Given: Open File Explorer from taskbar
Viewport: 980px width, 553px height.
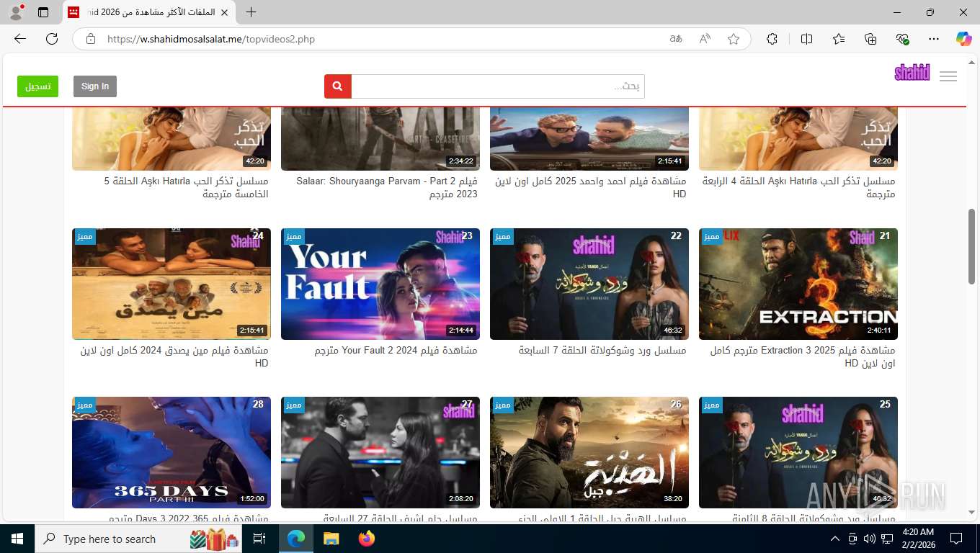Looking at the screenshot, I should (331, 539).
